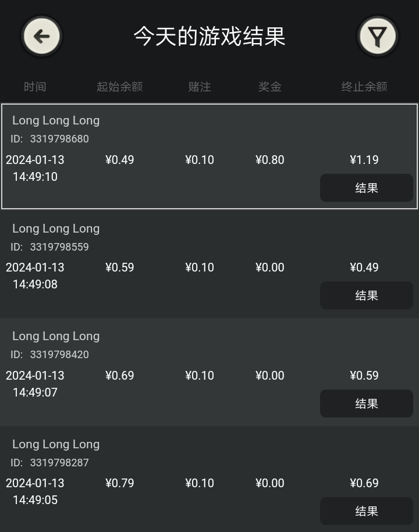Click the ¥0.79 starting balance
The width and height of the screenshot is (419, 532).
(x=120, y=483)
